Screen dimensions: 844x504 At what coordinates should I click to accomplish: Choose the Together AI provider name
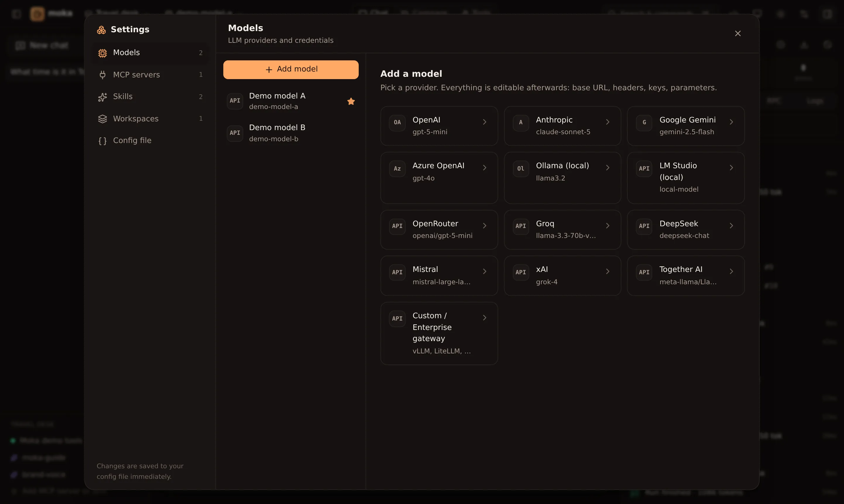(681, 270)
